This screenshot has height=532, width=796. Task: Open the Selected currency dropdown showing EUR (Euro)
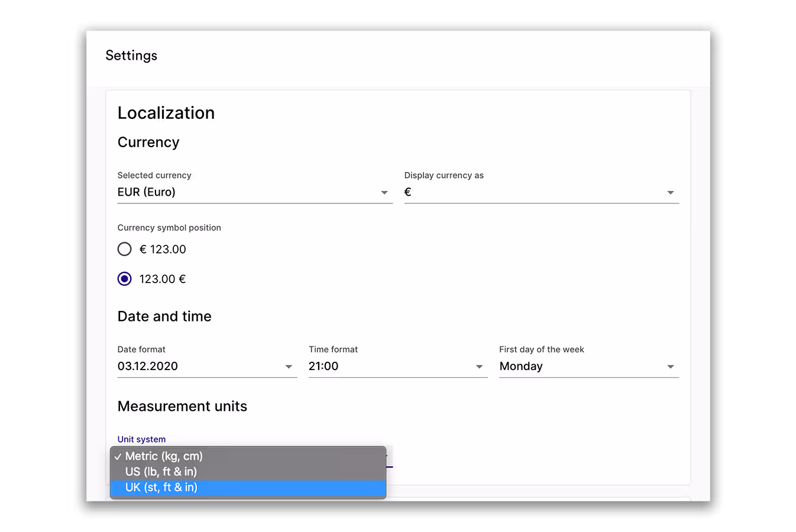point(255,192)
